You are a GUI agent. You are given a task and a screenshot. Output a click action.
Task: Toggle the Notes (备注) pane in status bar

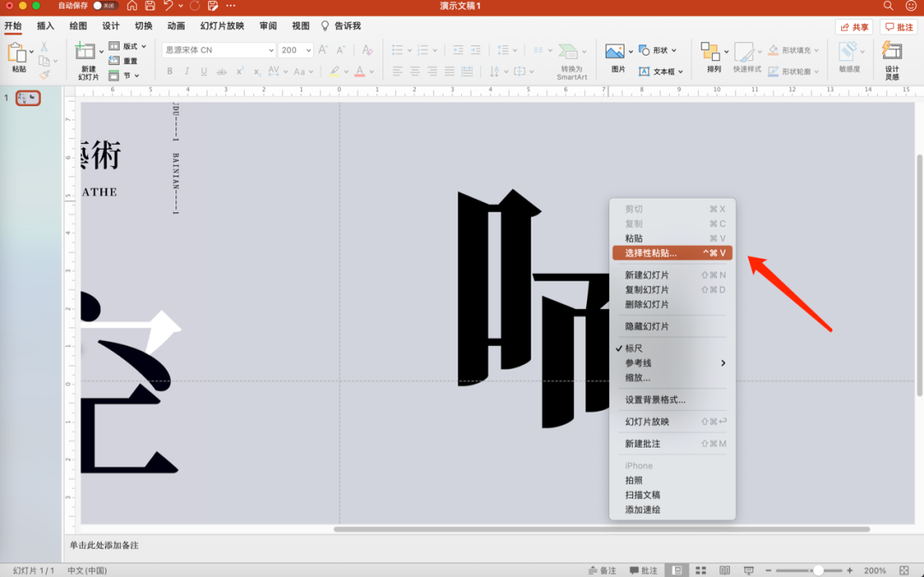click(602, 570)
